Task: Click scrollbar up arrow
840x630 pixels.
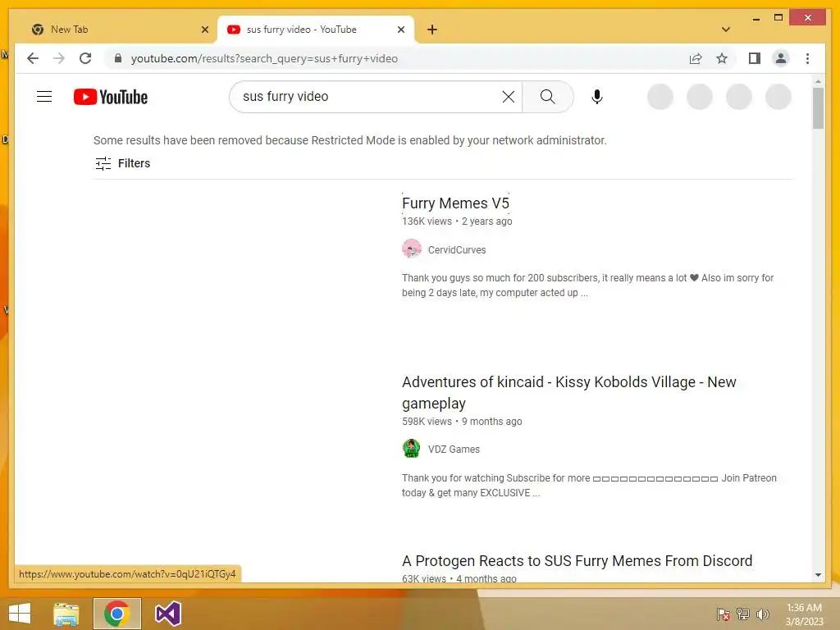Action: click(818, 81)
